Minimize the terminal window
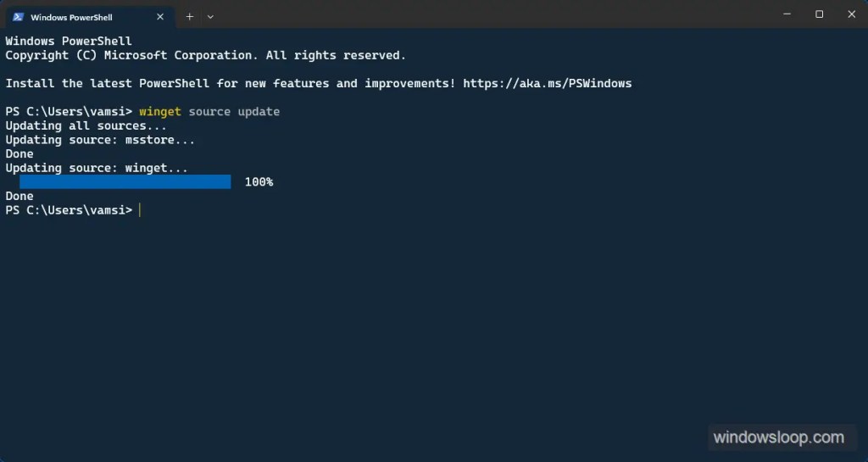 tap(787, 14)
